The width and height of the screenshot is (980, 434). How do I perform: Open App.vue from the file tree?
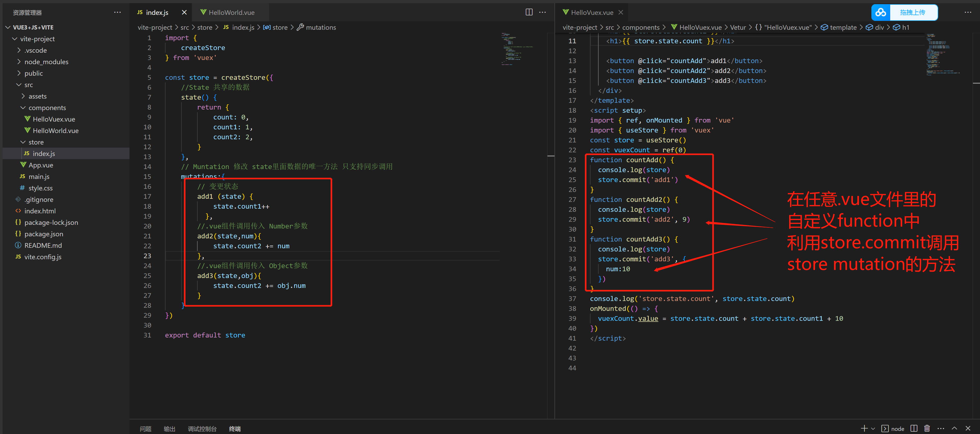coord(41,165)
